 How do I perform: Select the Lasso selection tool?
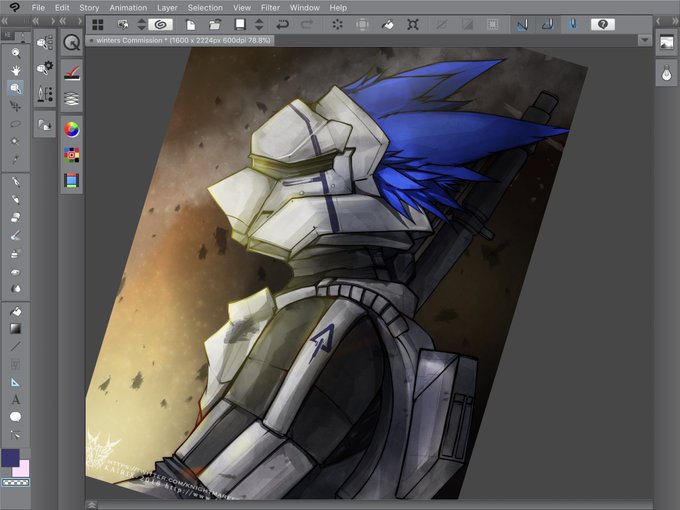pos(16,124)
